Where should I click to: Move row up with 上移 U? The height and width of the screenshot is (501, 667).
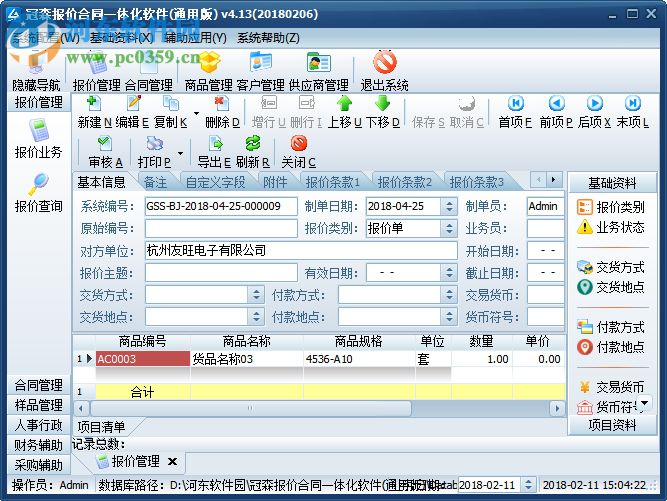(x=345, y=112)
